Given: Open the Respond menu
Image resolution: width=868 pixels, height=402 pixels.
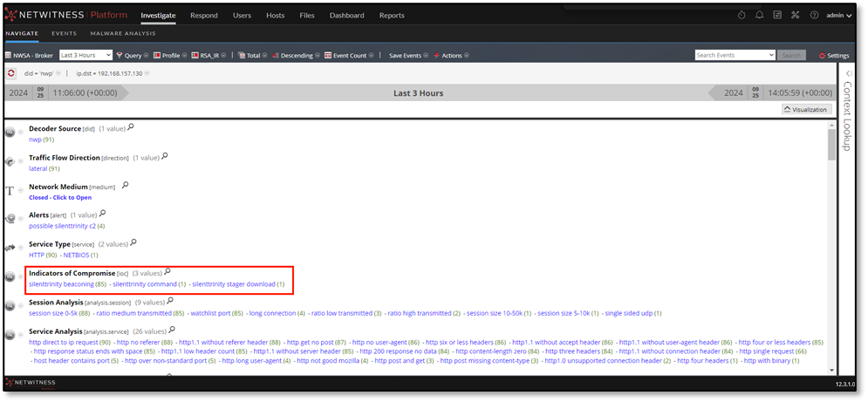Looking at the screenshot, I should pos(203,15).
